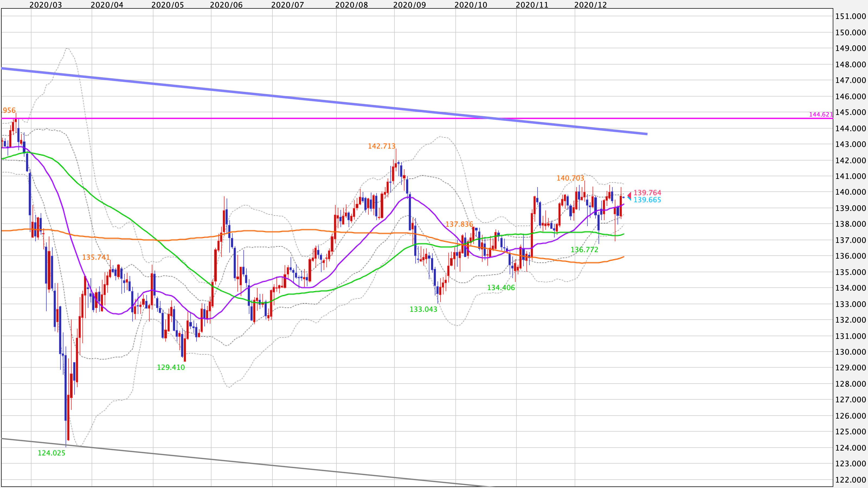
Task: Select the 142.713 high price annotation
Action: coord(381,146)
